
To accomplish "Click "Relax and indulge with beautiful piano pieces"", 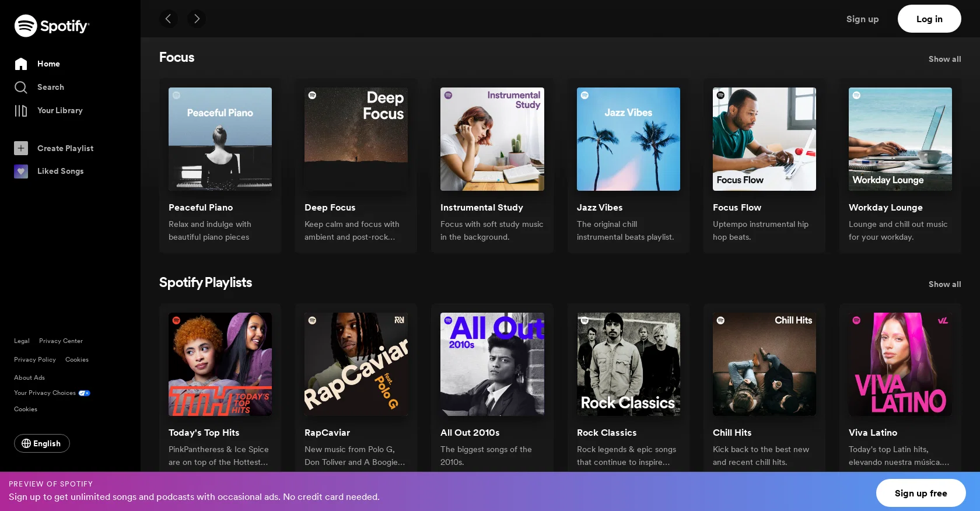I will (x=210, y=230).
